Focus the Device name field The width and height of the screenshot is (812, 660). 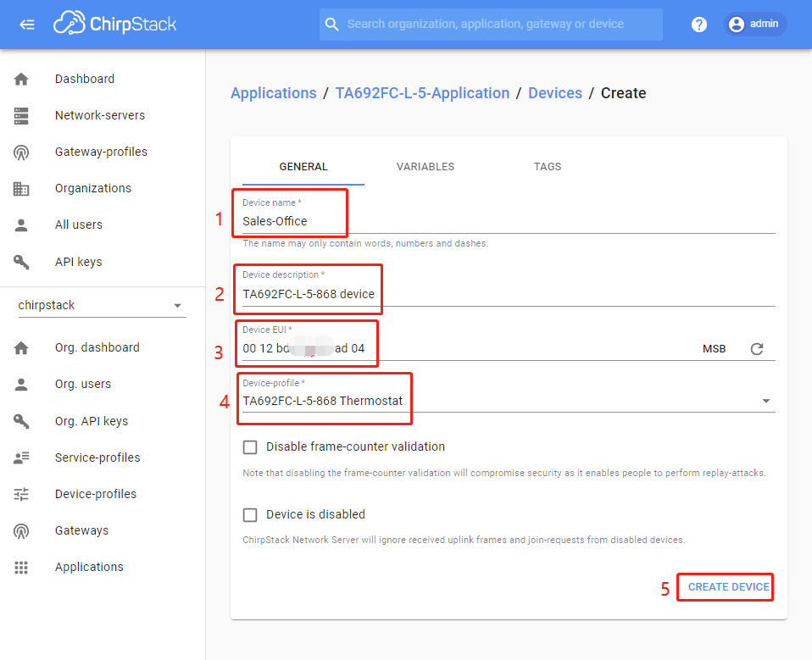(x=509, y=221)
